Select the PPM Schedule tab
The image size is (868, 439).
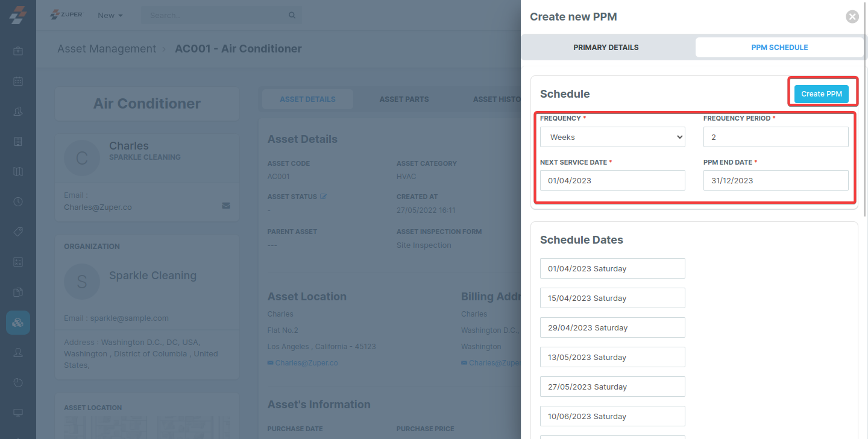point(779,47)
